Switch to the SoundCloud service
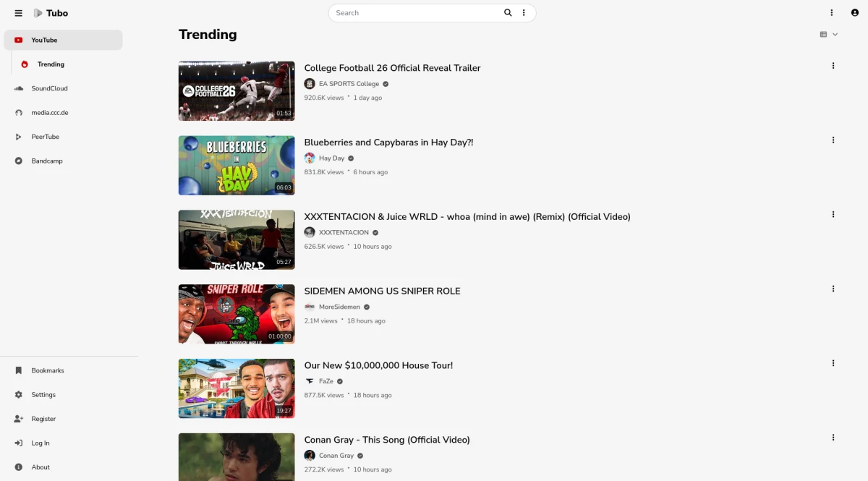 pos(49,88)
